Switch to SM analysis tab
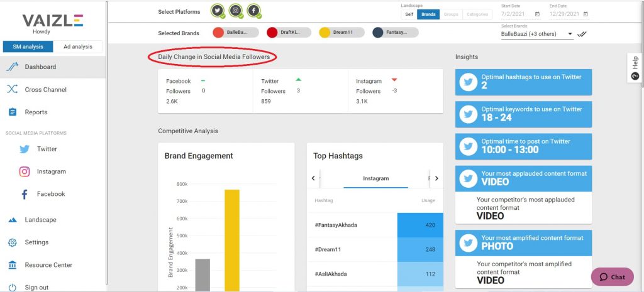Image resolution: width=644 pixels, height=292 pixels. point(28,46)
